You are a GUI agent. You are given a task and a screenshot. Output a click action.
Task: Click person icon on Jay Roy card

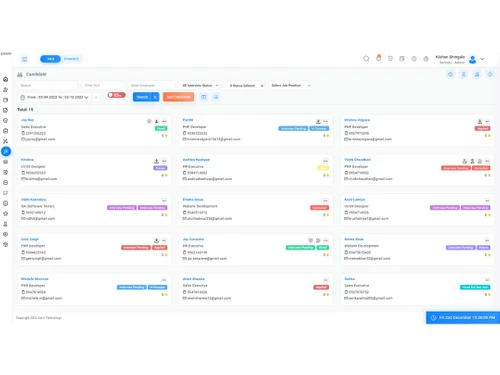point(156,121)
